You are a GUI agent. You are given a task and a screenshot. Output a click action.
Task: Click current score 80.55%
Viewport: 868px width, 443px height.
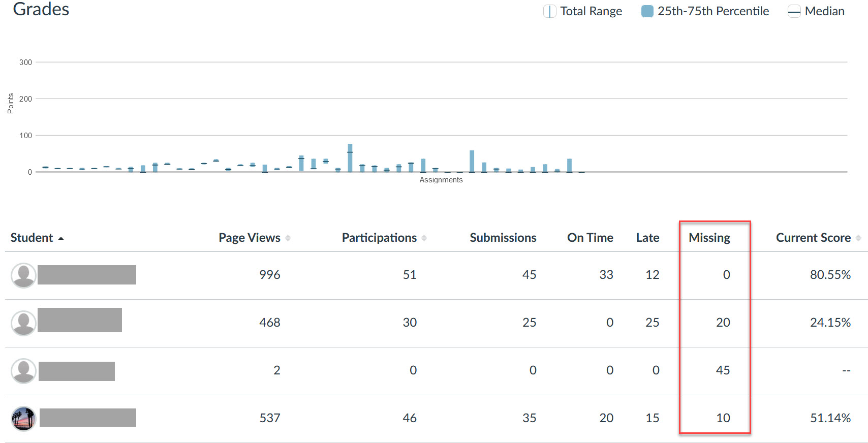pyautogui.click(x=830, y=275)
